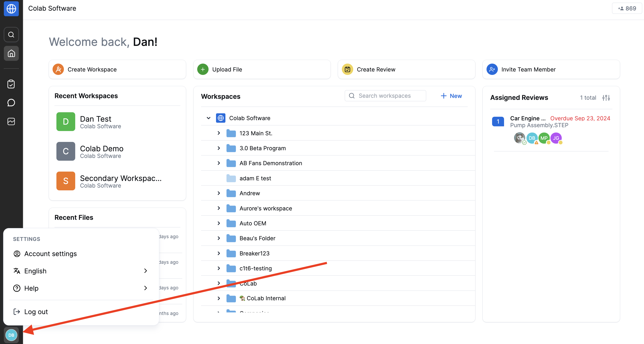The width and height of the screenshot is (644, 344).
Task: Click the Overdue Sep 23, 2024 label
Action: pyautogui.click(x=580, y=118)
